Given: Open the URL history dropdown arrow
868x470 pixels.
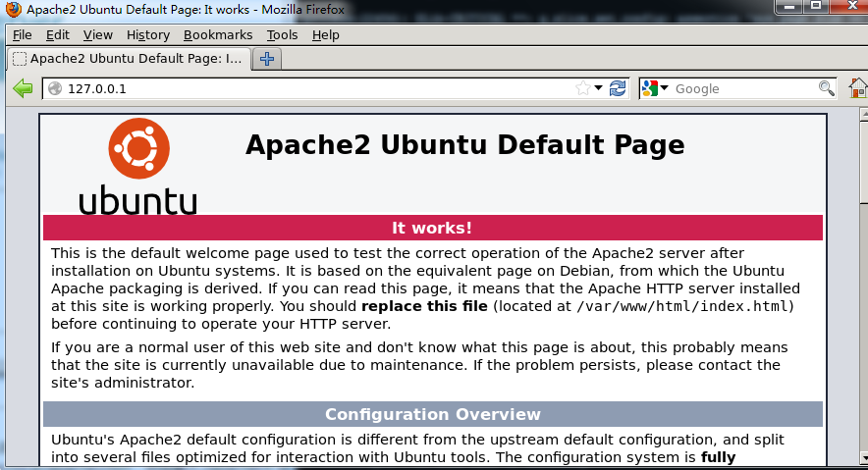Looking at the screenshot, I should pyautogui.click(x=598, y=88).
